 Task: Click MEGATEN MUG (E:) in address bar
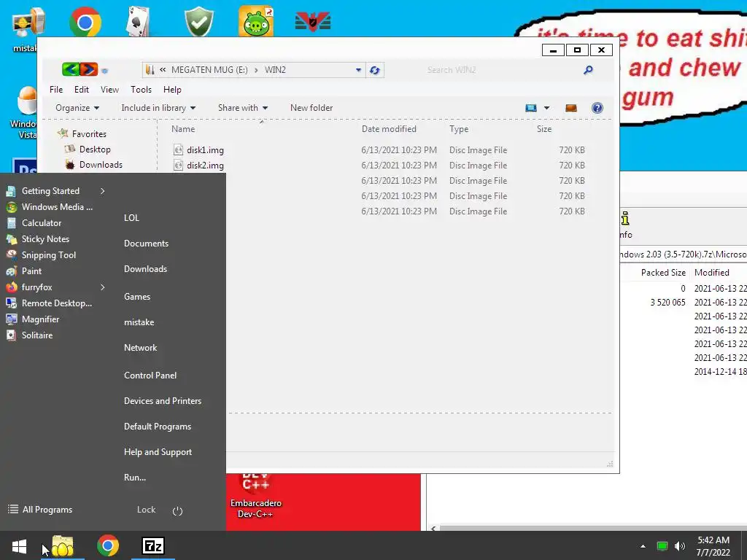click(209, 70)
